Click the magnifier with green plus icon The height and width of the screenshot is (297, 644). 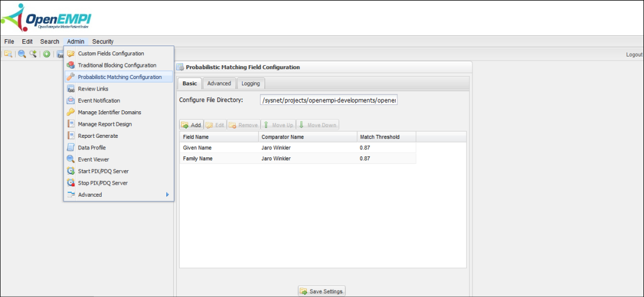(33, 54)
